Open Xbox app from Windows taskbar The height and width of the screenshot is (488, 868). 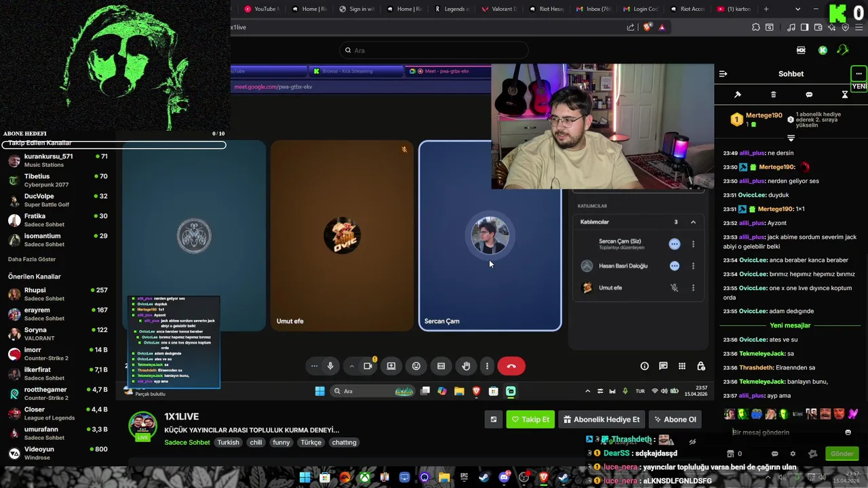click(365, 478)
